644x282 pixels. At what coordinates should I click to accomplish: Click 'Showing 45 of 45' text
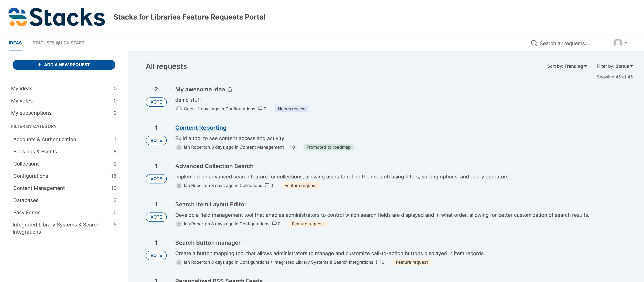click(x=614, y=77)
